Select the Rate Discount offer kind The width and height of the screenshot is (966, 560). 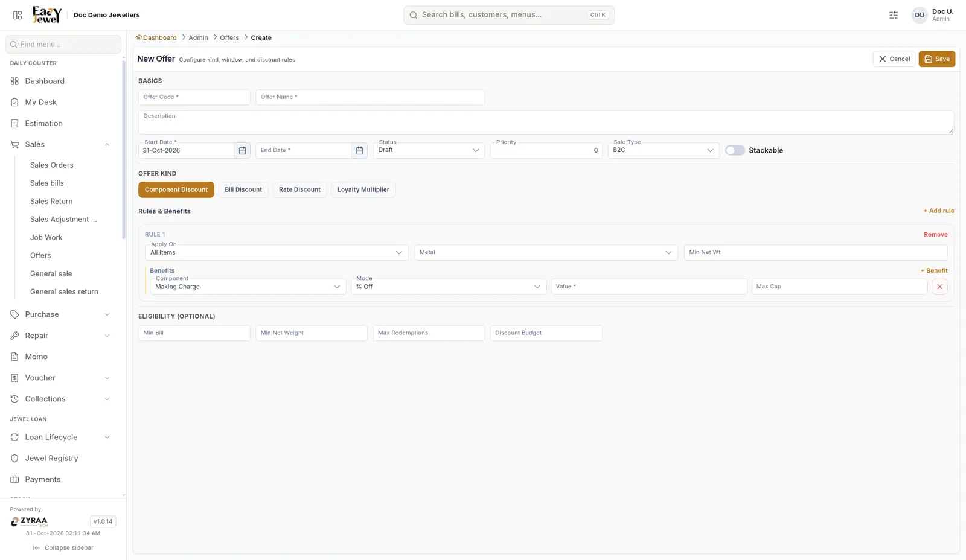(299, 189)
